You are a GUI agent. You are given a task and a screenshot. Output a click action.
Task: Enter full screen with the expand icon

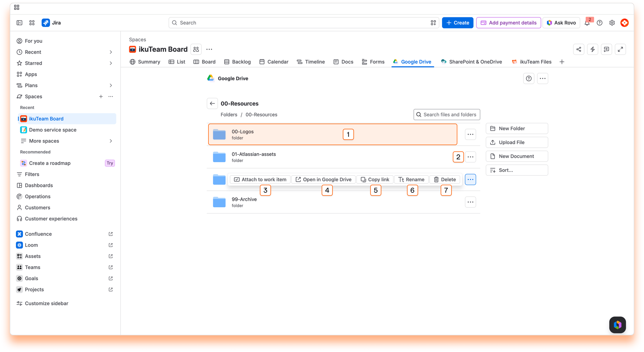pos(620,49)
